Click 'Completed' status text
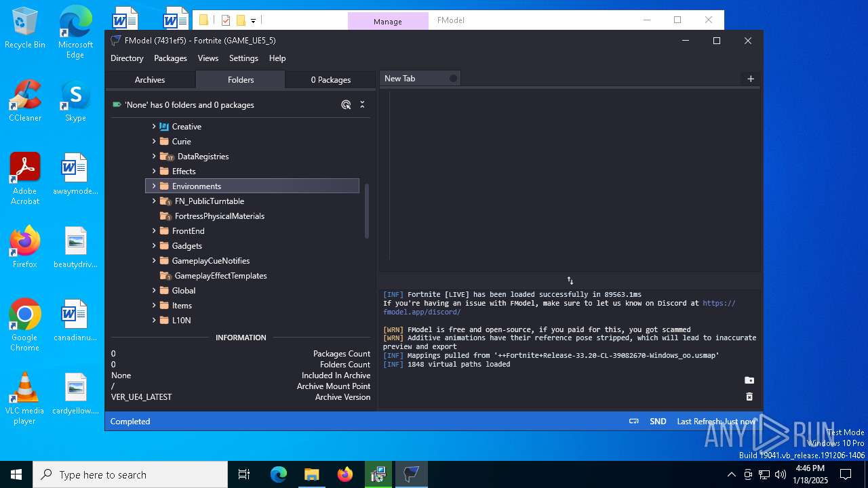The width and height of the screenshot is (868, 488). [x=130, y=421]
